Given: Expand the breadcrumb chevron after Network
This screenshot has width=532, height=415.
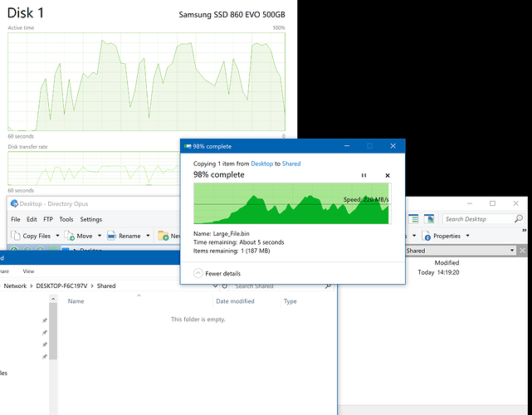Looking at the screenshot, I should pyautogui.click(x=32, y=286).
